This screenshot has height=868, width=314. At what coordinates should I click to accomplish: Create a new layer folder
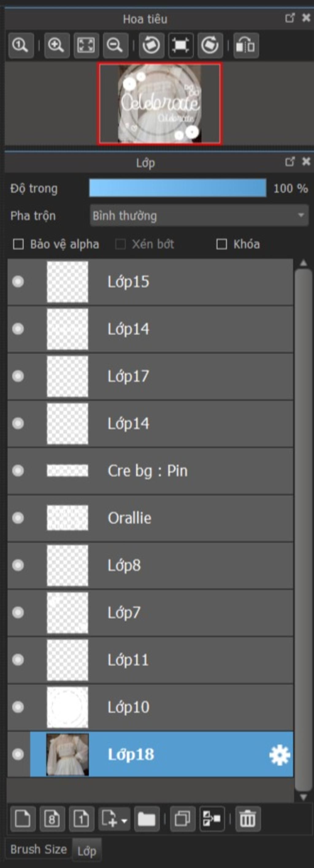(x=147, y=818)
